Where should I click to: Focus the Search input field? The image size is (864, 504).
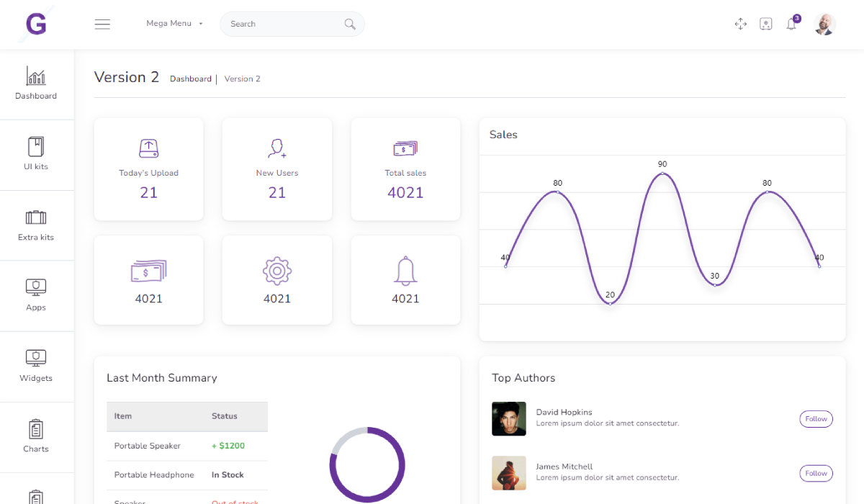coord(292,24)
